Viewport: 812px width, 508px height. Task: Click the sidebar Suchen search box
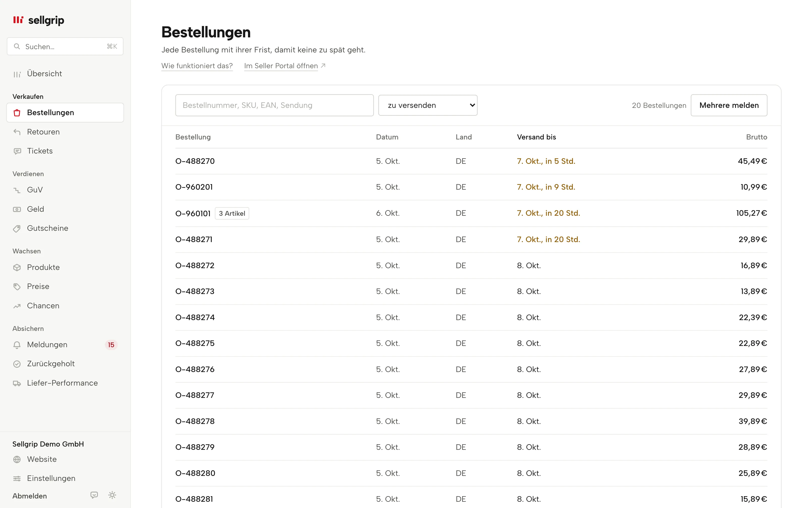65,46
